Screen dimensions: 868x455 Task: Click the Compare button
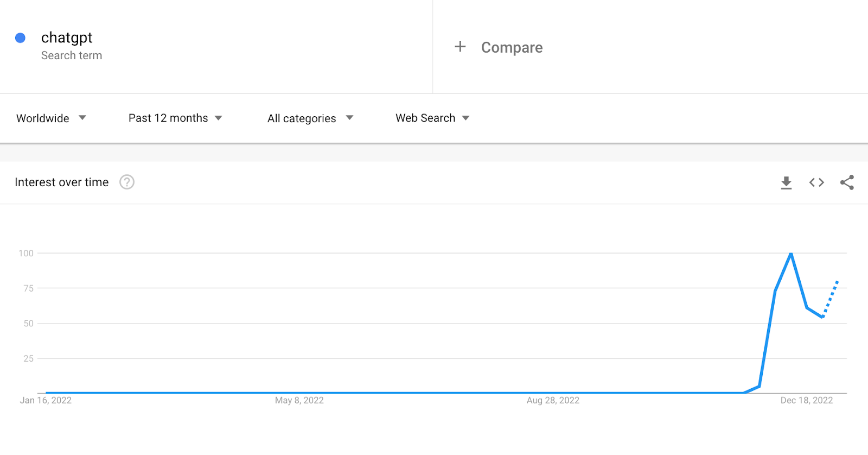click(512, 48)
